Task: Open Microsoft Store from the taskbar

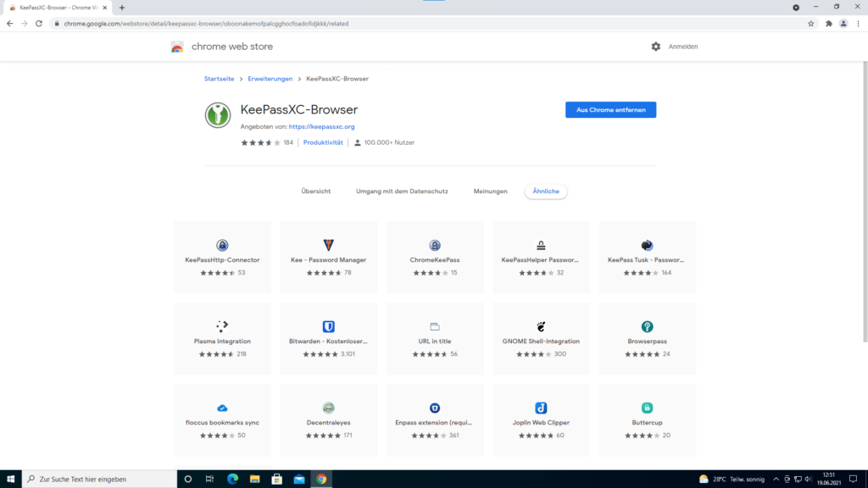Action: coord(277,480)
